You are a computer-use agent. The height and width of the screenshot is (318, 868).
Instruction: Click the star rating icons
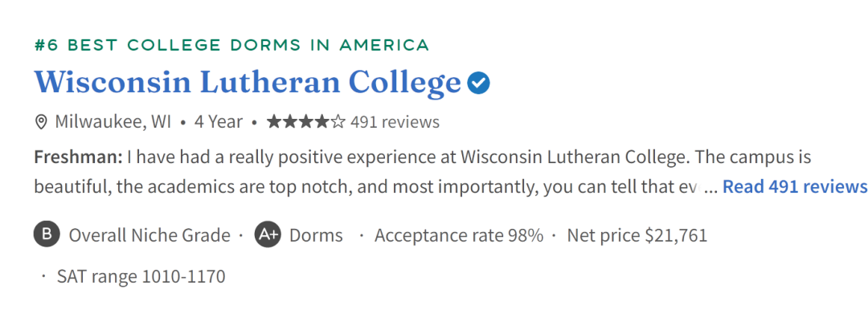[305, 121]
